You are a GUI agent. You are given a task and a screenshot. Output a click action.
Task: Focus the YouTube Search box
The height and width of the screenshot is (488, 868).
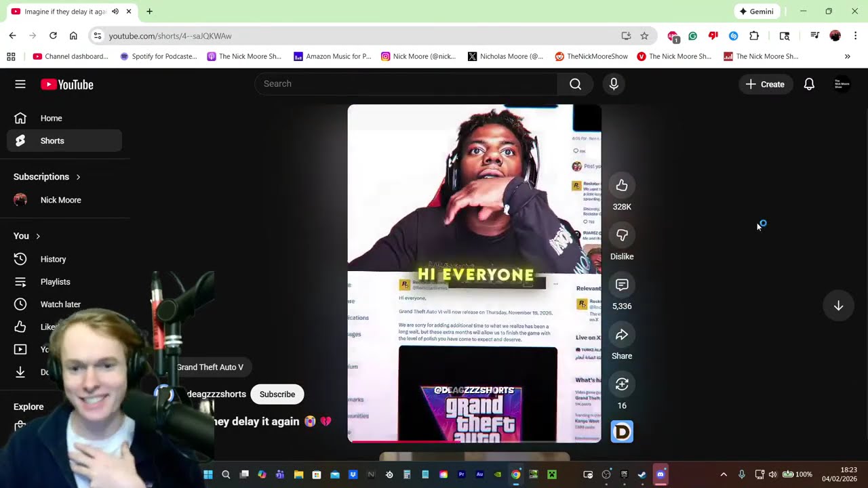click(x=407, y=84)
